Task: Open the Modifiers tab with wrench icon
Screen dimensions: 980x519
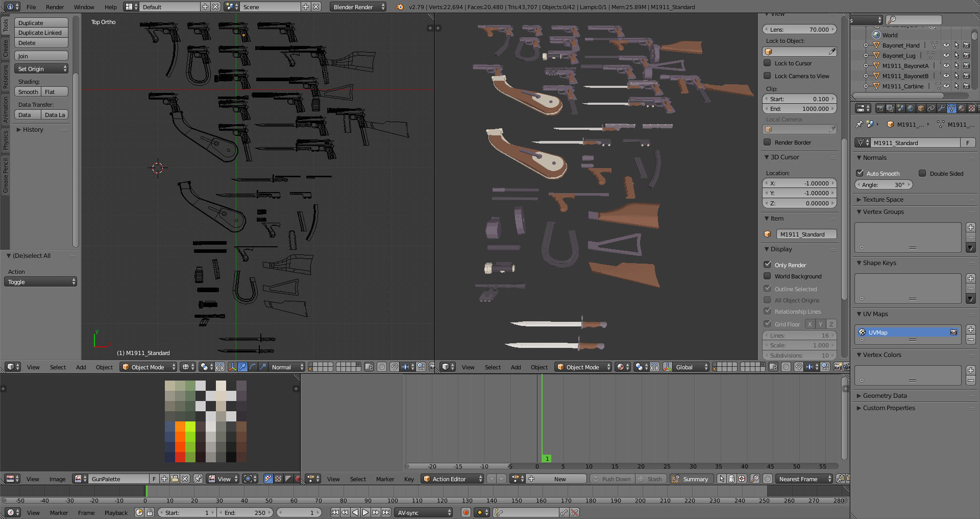Action: coord(941,108)
